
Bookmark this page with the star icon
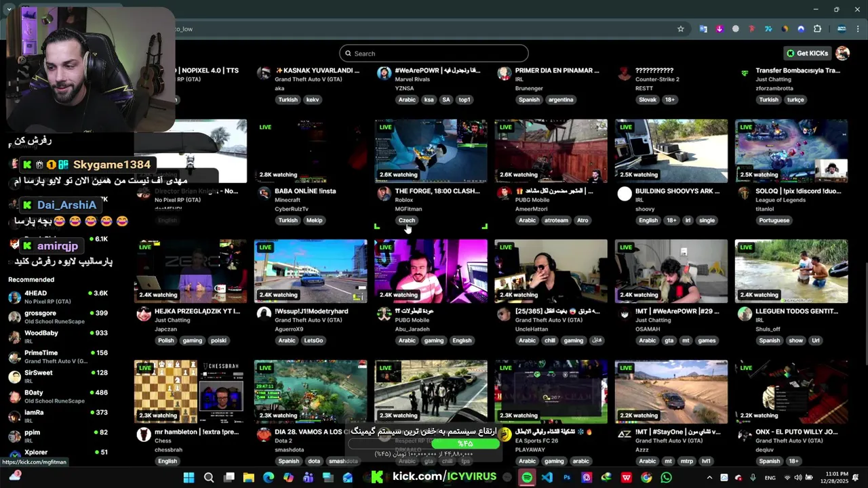click(x=681, y=29)
